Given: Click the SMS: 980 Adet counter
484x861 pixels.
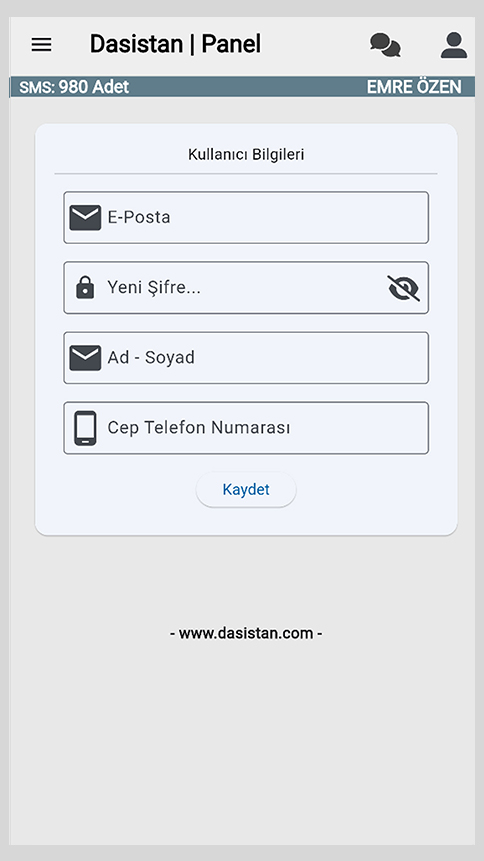Looking at the screenshot, I should [x=74, y=87].
